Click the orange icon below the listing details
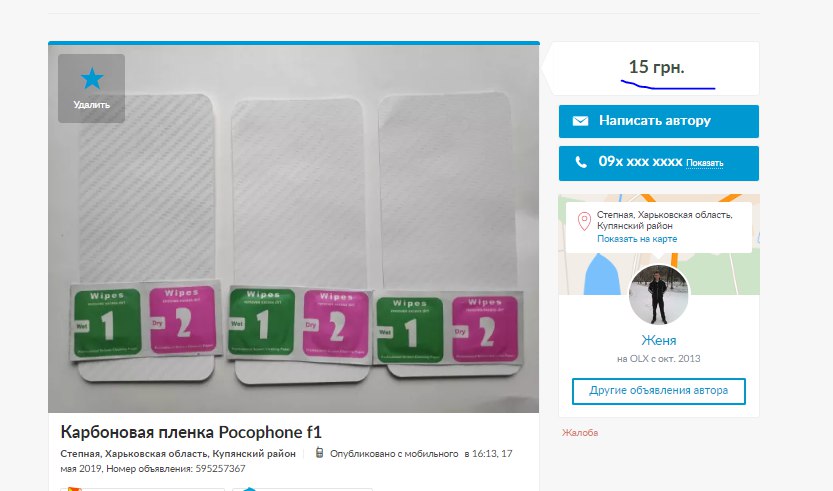This screenshot has height=491, width=833. (74, 489)
